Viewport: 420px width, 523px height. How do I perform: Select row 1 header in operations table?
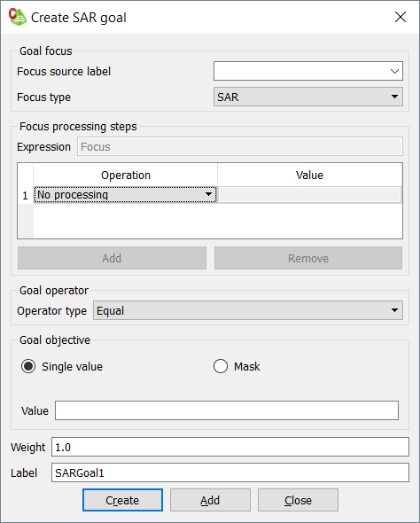[x=26, y=195]
